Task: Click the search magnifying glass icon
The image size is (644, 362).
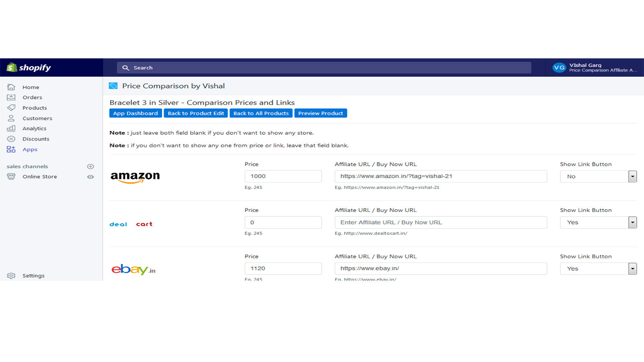Action: (125, 68)
